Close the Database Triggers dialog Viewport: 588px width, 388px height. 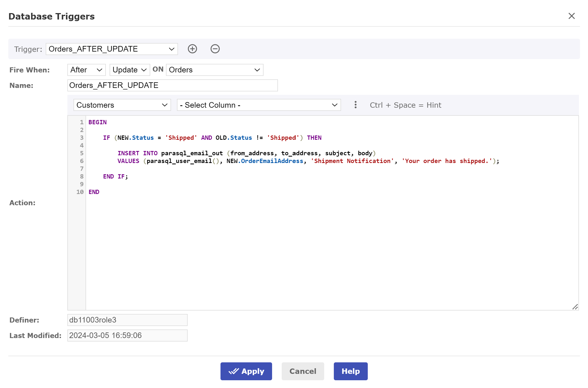tap(571, 16)
